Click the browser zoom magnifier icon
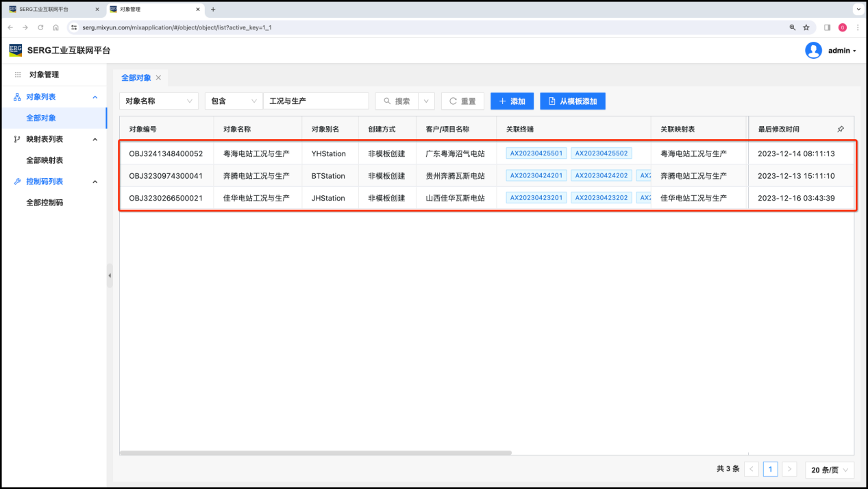This screenshot has width=868, height=489. (793, 27)
